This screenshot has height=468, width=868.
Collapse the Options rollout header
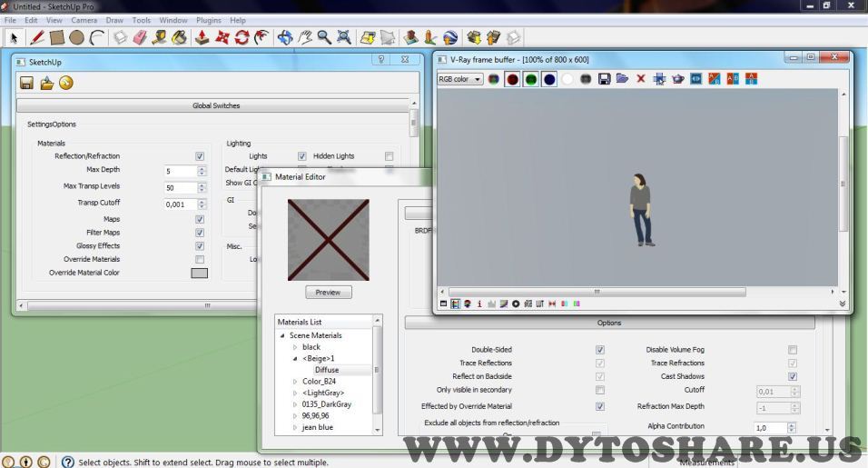point(609,323)
